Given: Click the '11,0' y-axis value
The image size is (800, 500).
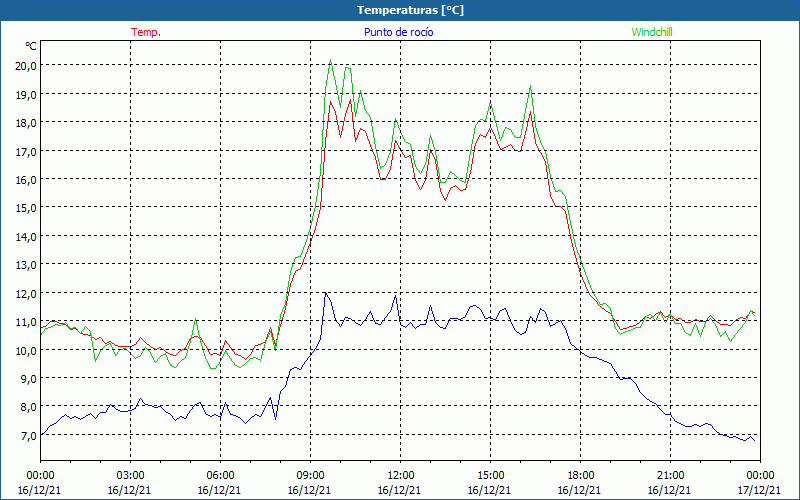Looking at the screenshot, I should [x=26, y=322].
